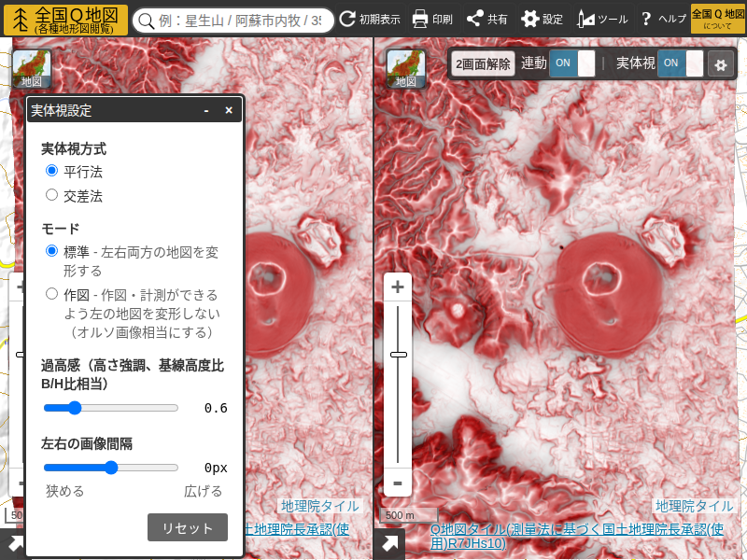This screenshot has height=560, width=747.
Task: Toggle the 実体視 ON switch
Action: point(681,63)
